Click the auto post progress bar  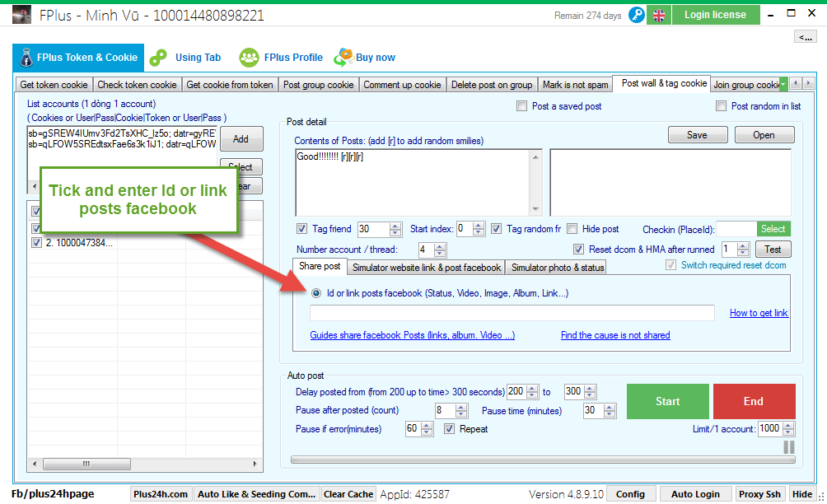tap(544, 460)
